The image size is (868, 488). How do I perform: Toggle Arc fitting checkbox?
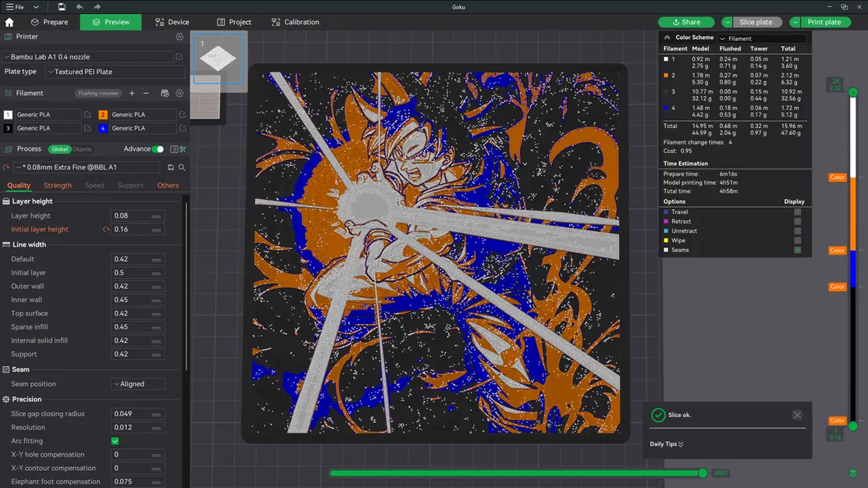pos(116,441)
